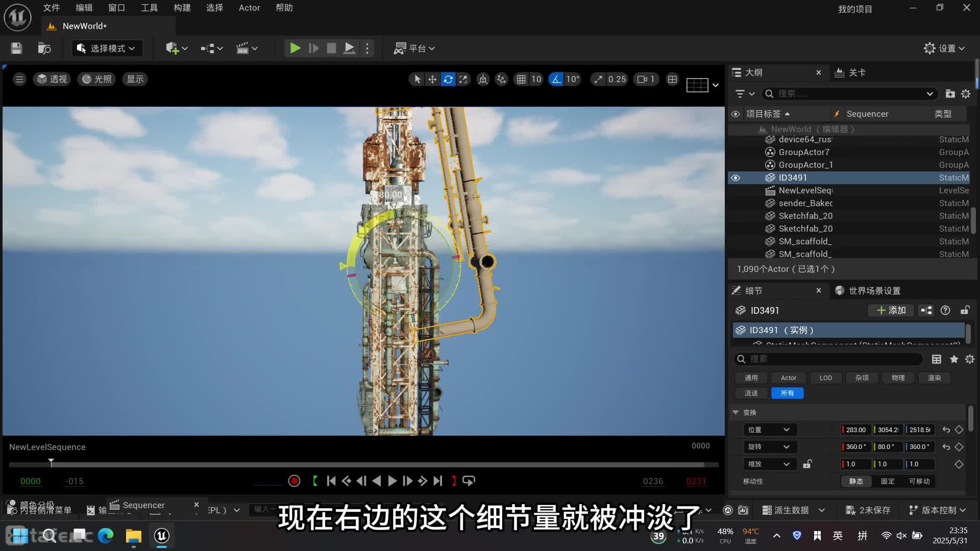Toggle surface snapping icon

501,79
